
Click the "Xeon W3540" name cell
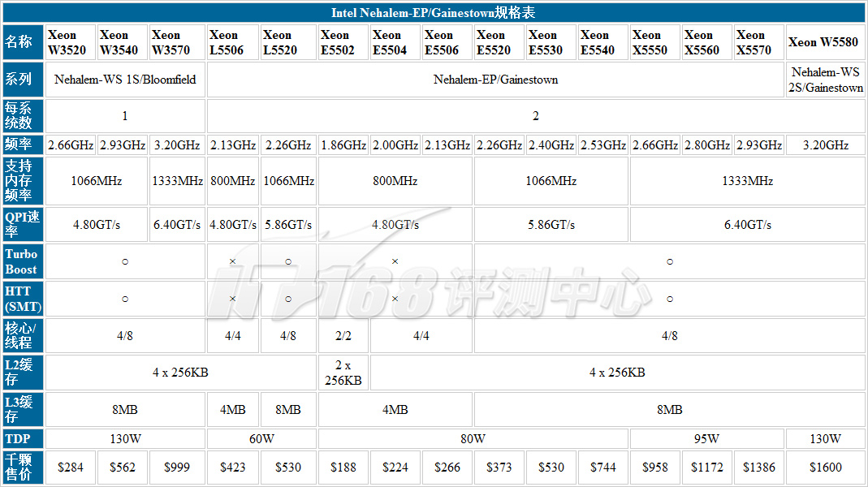click(123, 42)
